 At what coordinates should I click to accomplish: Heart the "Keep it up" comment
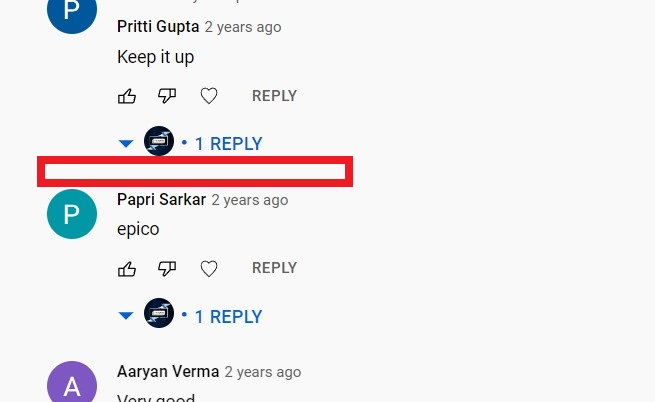pyautogui.click(x=209, y=96)
